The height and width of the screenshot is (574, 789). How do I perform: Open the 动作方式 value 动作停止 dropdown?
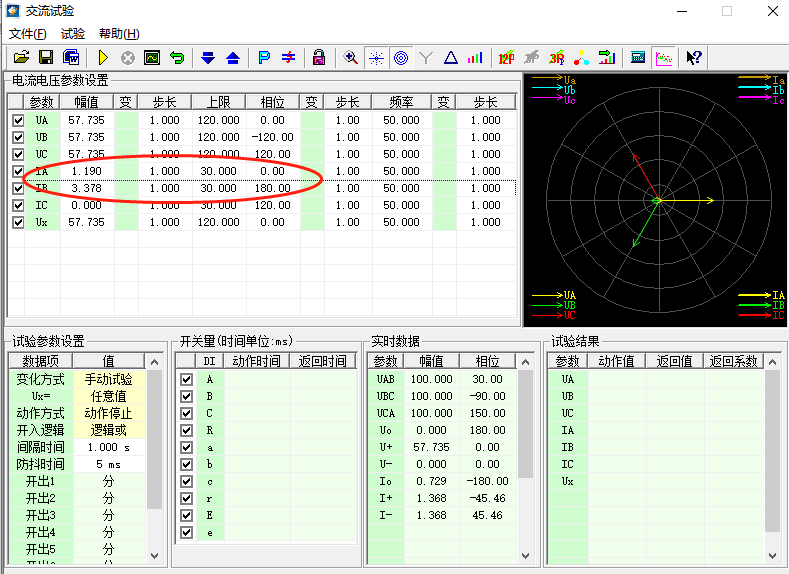[109, 413]
